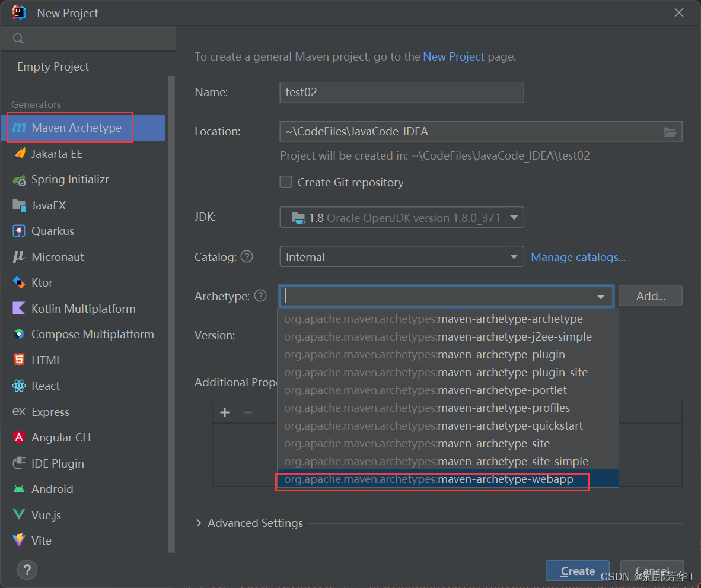The height and width of the screenshot is (588, 701).
Task: Click the IDE Plugin plug icon
Action: point(19,463)
